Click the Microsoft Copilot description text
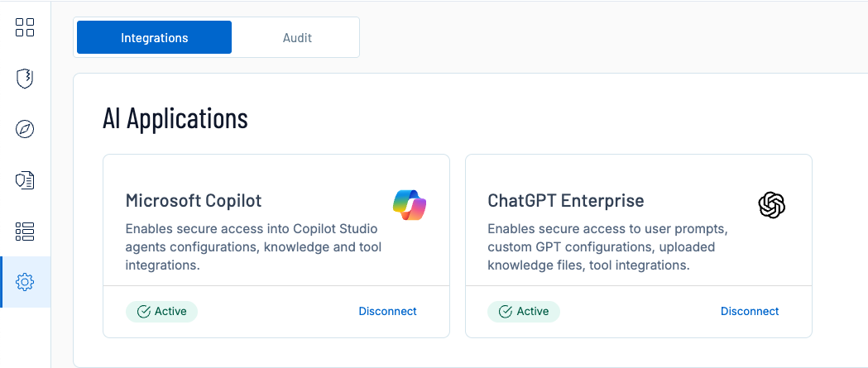Viewport: 868px width, 368px height. point(253,246)
